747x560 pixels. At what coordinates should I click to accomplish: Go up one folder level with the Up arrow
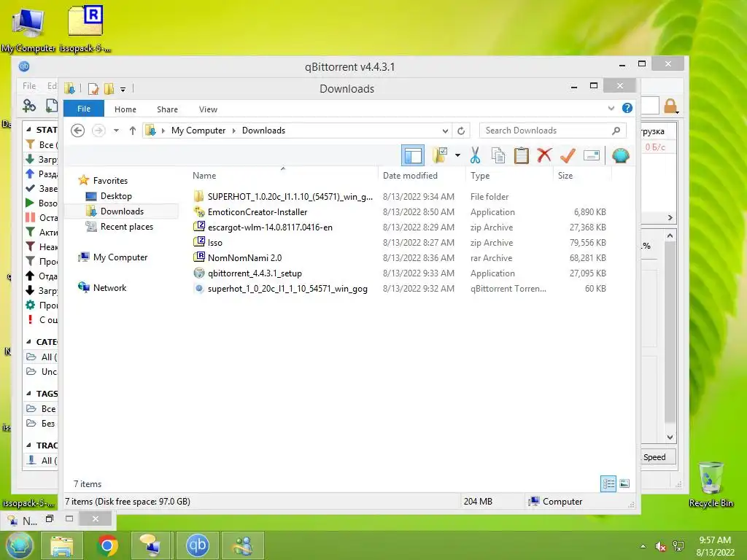[x=133, y=131]
